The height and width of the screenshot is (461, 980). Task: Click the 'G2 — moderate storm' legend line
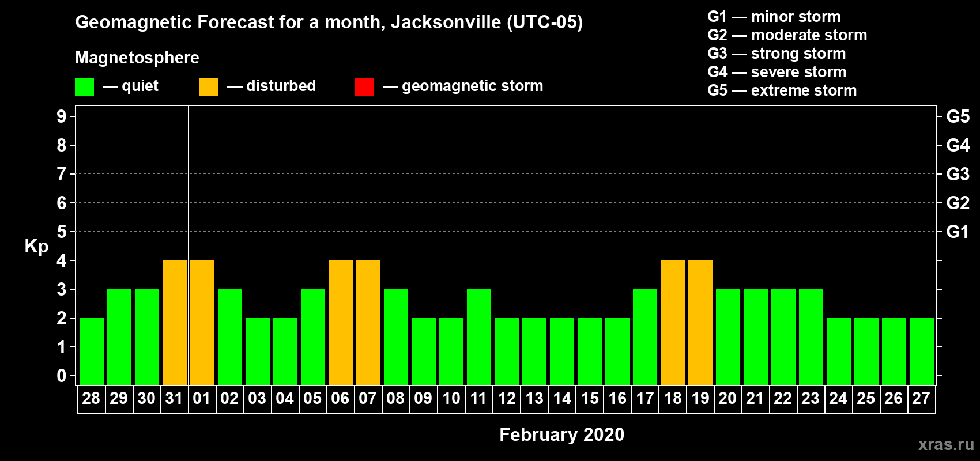pos(787,35)
